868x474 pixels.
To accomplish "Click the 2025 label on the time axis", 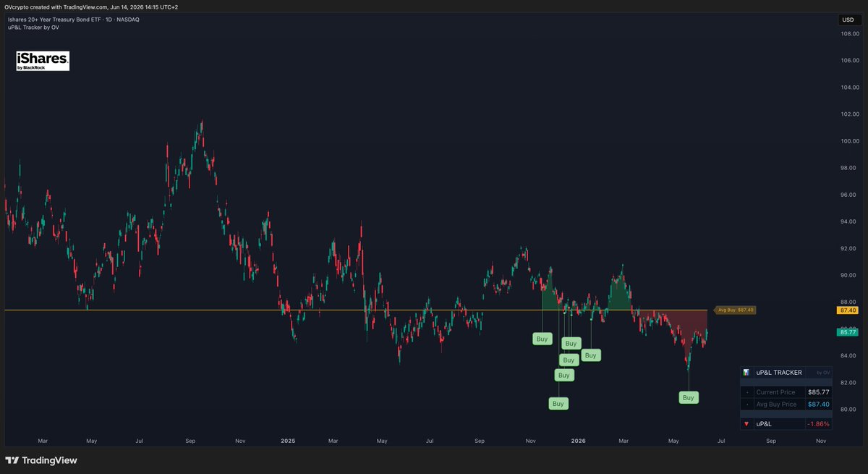I will tap(288, 440).
